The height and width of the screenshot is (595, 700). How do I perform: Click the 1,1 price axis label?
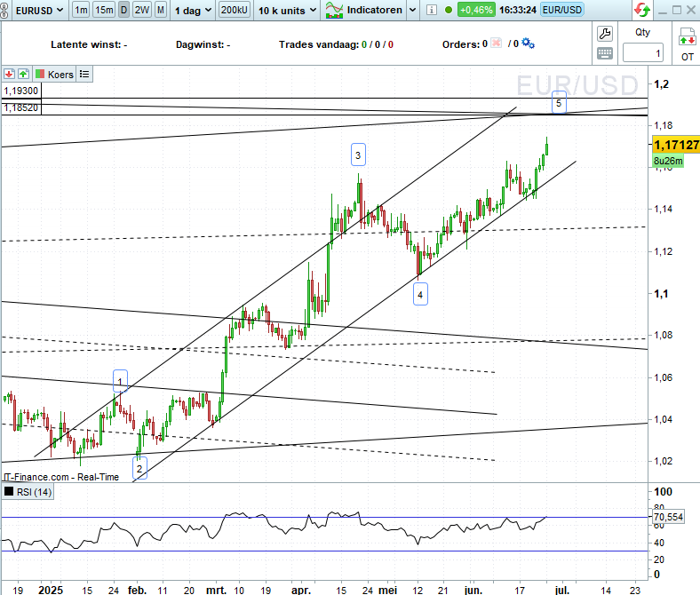661,293
